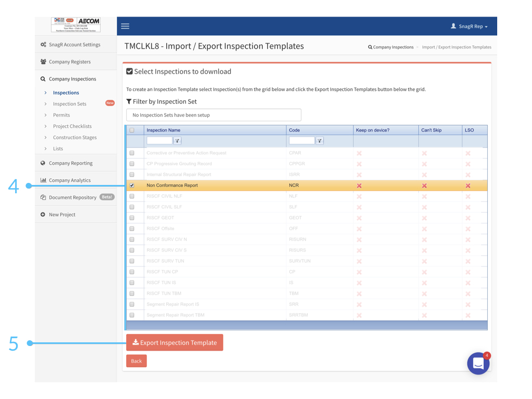Check RISCF TUN TBM row checkbox
This screenshot has width=532, height=399.
pos(132,294)
